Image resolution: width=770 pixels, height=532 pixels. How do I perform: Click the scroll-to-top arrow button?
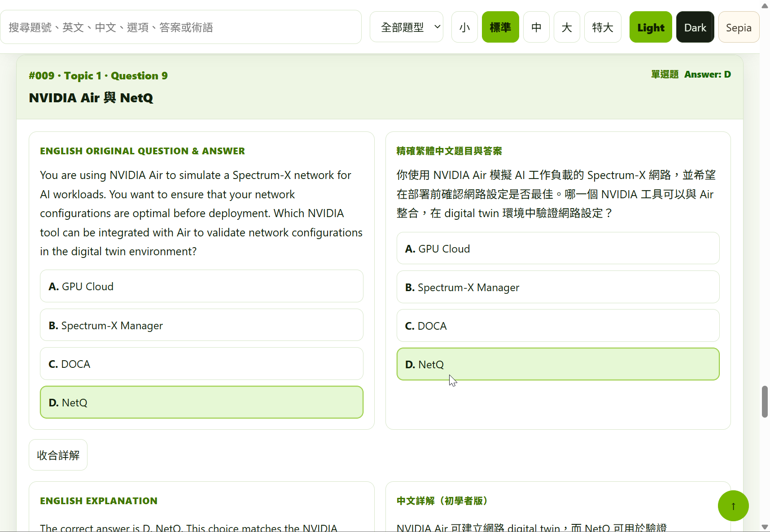733,506
